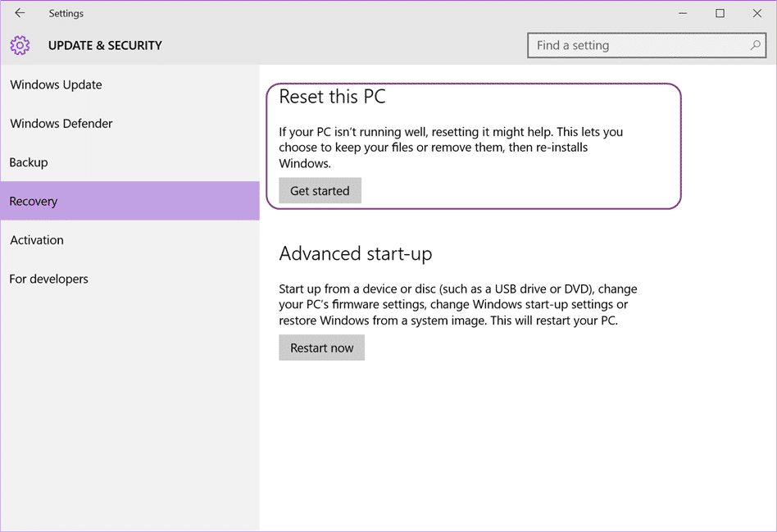Screen dimensions: 777x532
Task: Close the Settings window
Action: pyautogui.click(x=757, y=13)
